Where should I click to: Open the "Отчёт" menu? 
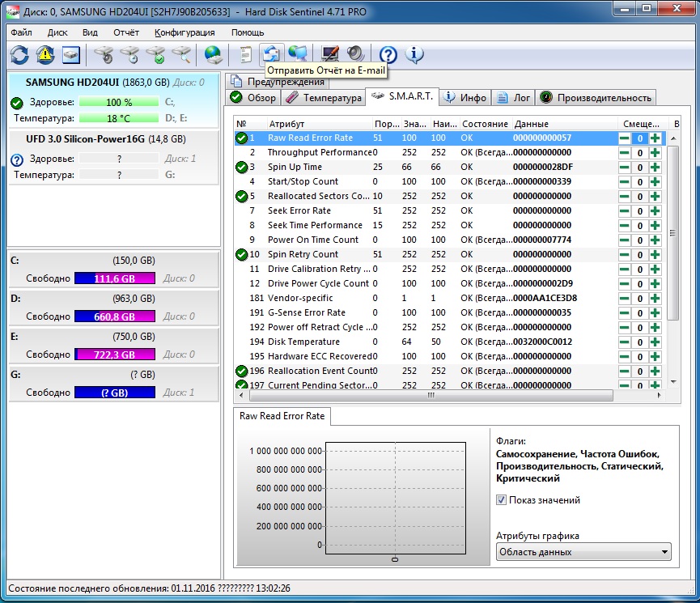pyautogui.click(x=126, y=32)
